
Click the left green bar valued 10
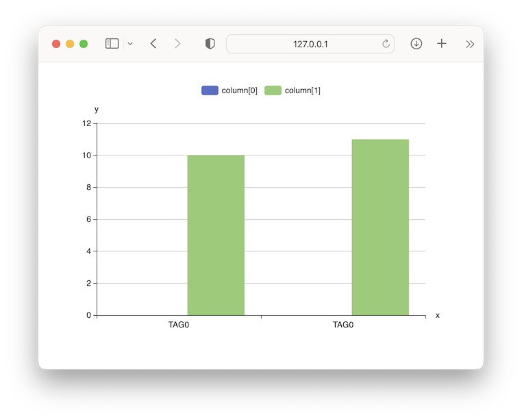216,235
